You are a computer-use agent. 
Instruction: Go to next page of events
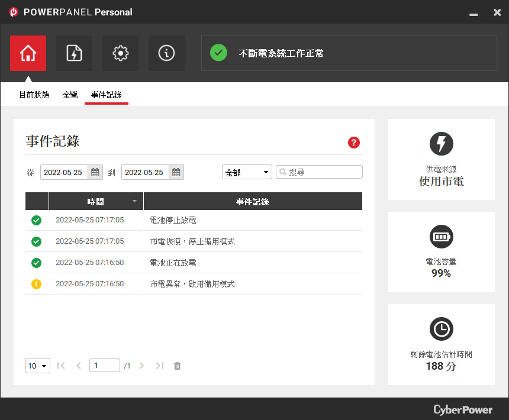tap(141, 366)
